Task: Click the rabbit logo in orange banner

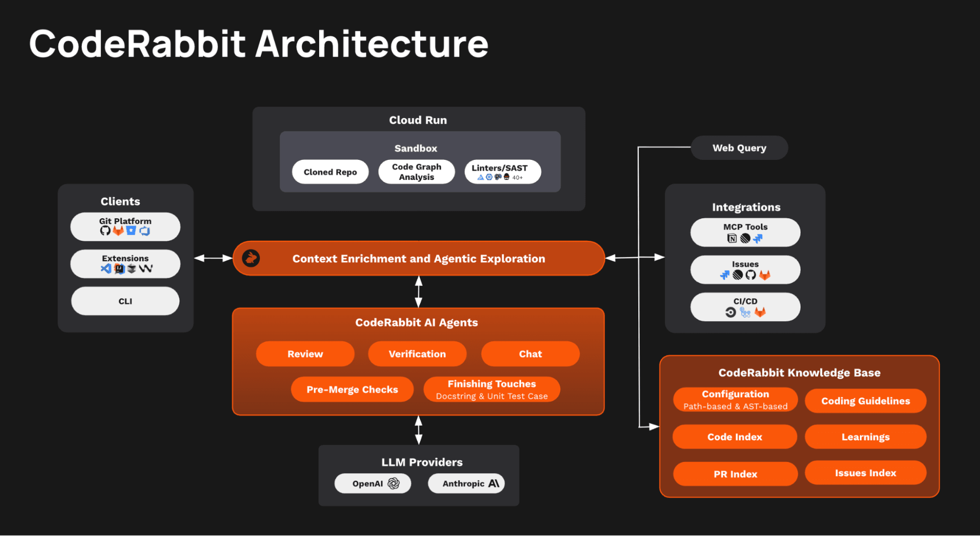Action: [x=251, y=258]
